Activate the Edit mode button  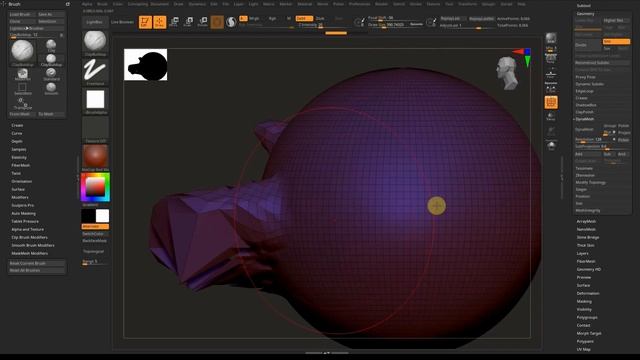tap(145, 22)
